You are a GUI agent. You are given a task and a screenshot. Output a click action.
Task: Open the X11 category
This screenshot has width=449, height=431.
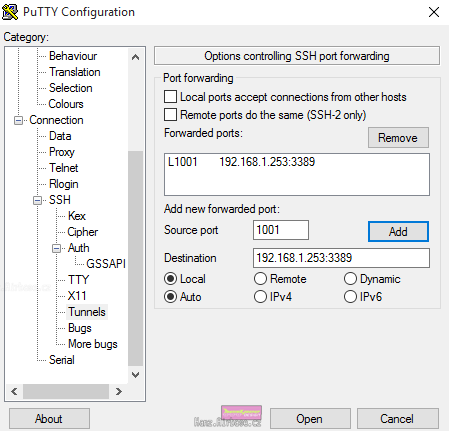77,296
